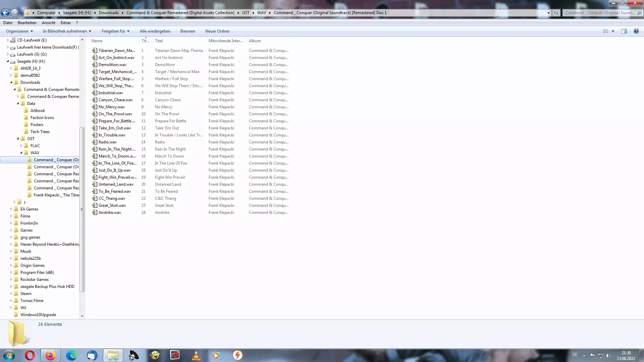This screenshot has height=362, width=644.
Task: Select the Industrial.wav file icon
Action: tap(95, 93)
